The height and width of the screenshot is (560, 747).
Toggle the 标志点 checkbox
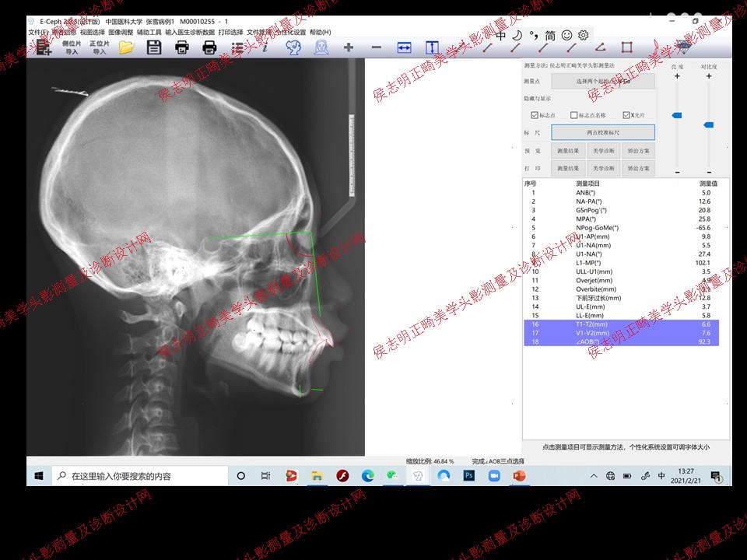click(x=535, y=115)
